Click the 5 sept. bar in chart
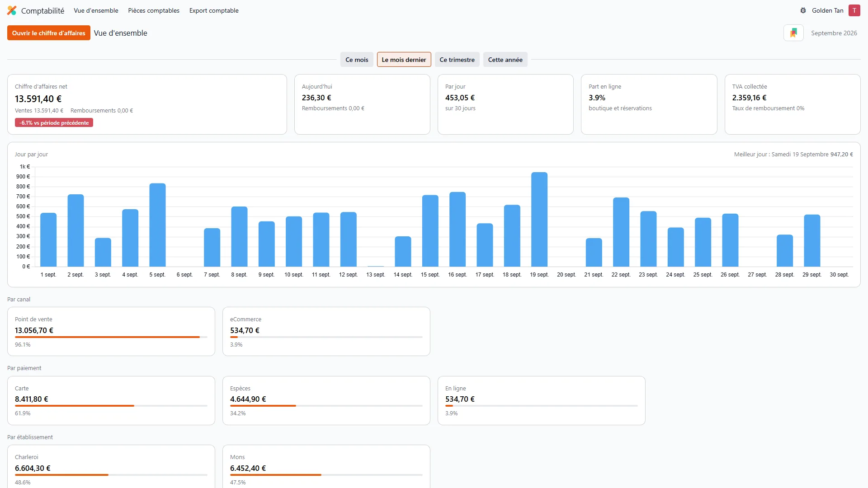 [x=157, y=225]
